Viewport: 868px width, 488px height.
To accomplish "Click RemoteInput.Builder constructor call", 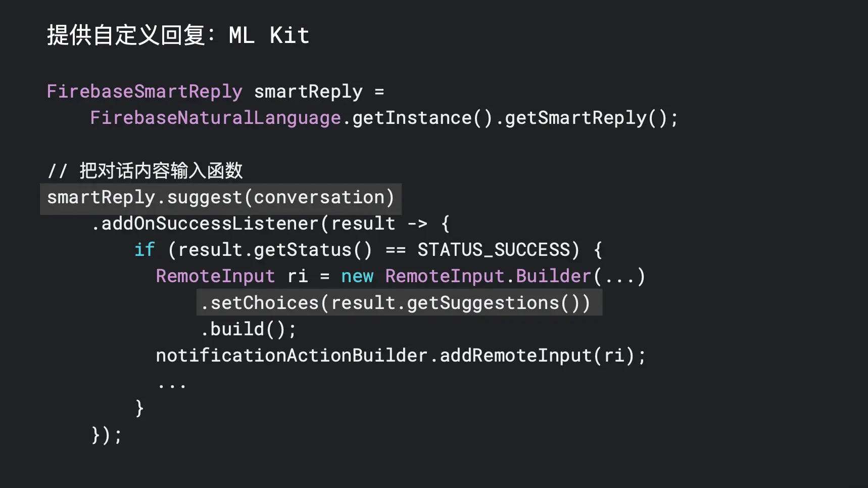I will click(515, 276).
